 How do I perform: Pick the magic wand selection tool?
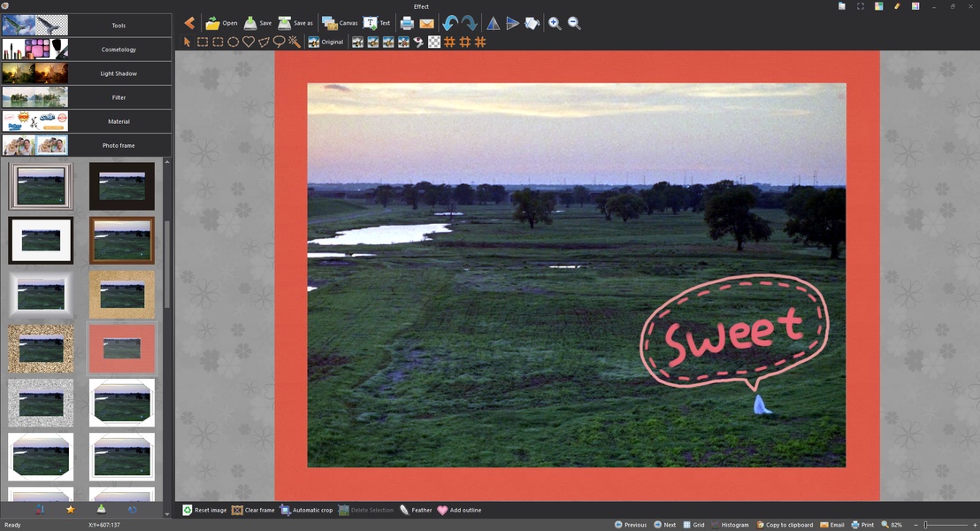click(x=295, y=42)
